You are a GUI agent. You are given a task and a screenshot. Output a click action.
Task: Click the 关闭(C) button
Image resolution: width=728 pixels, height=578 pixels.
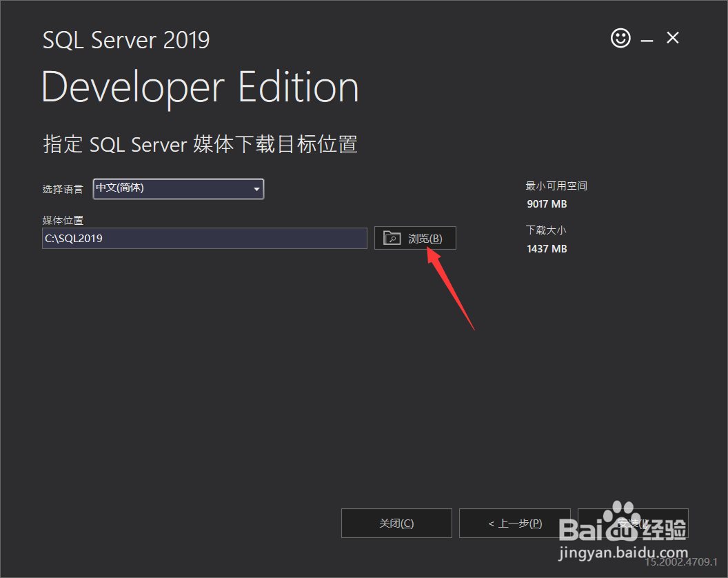(x=396, y=524)
